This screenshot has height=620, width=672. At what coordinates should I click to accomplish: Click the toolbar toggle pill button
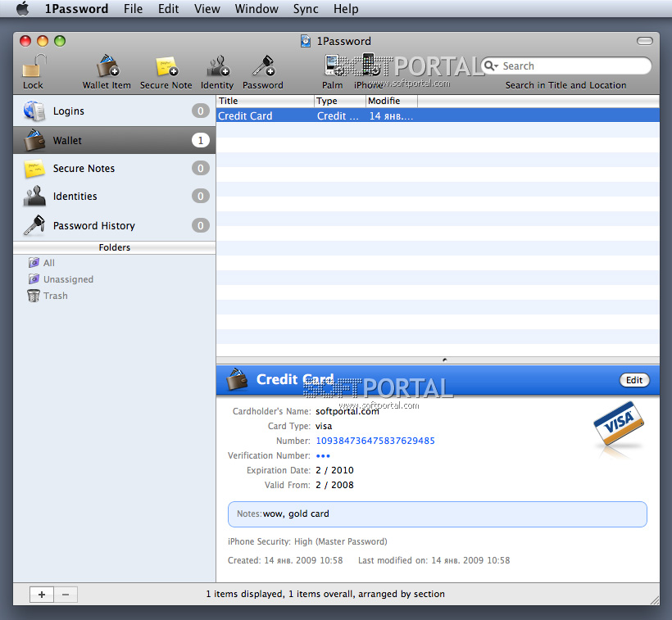pos(645,41)
